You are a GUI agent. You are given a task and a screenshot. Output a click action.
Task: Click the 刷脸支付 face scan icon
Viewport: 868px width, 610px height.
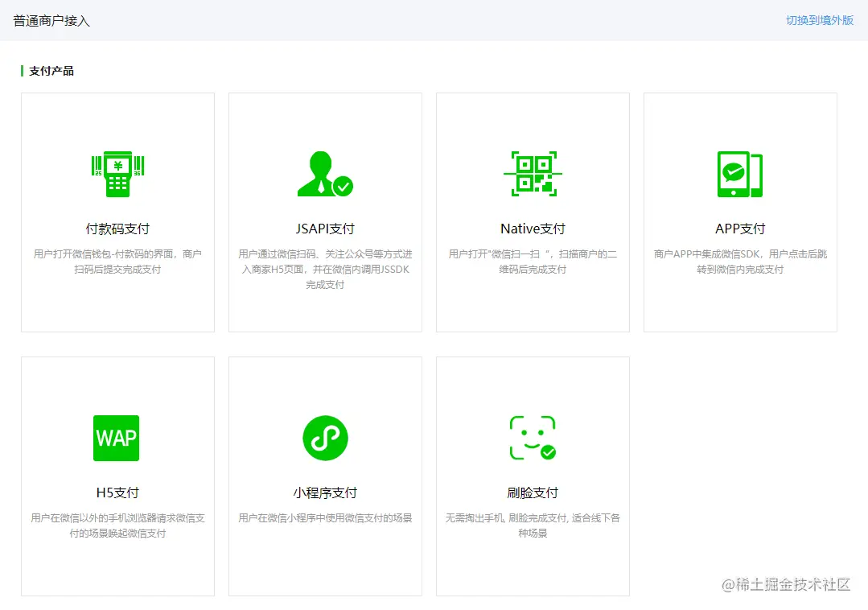[x=533, y=438]
